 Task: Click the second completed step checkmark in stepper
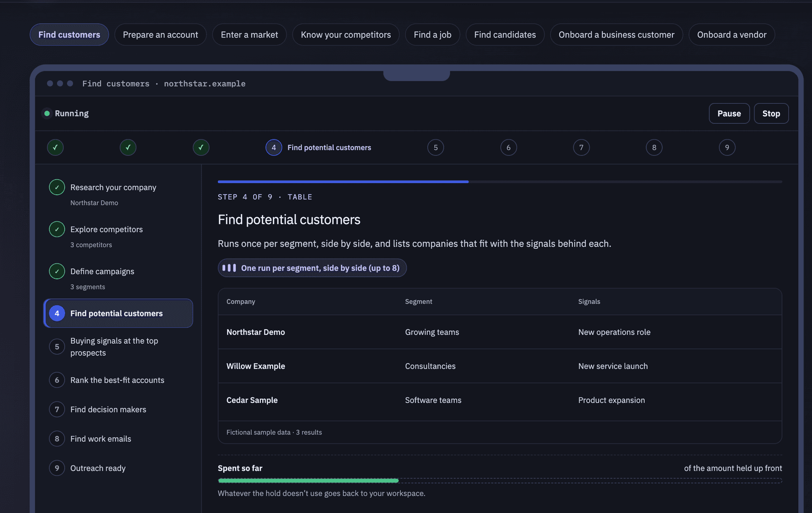128,147
